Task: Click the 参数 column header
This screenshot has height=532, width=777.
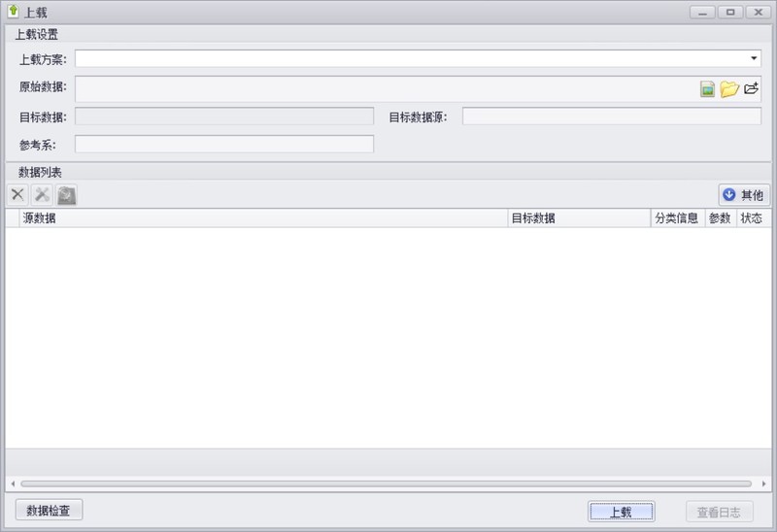Action: 719,218
